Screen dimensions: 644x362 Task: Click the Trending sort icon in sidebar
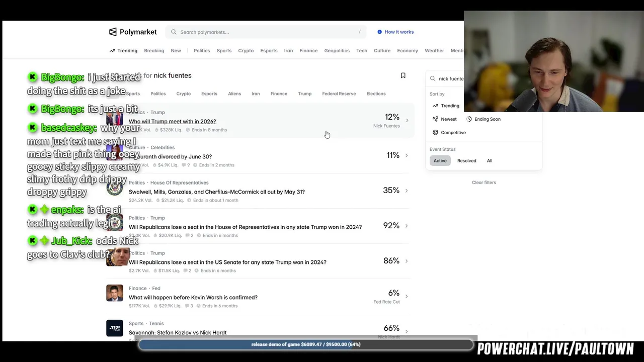pos(435,106)
